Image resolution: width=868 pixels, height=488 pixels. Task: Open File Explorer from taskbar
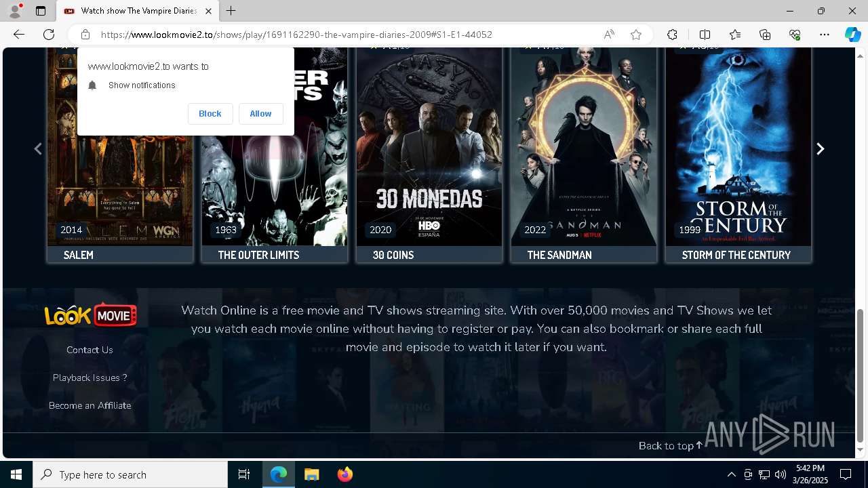tap(311, 474)
